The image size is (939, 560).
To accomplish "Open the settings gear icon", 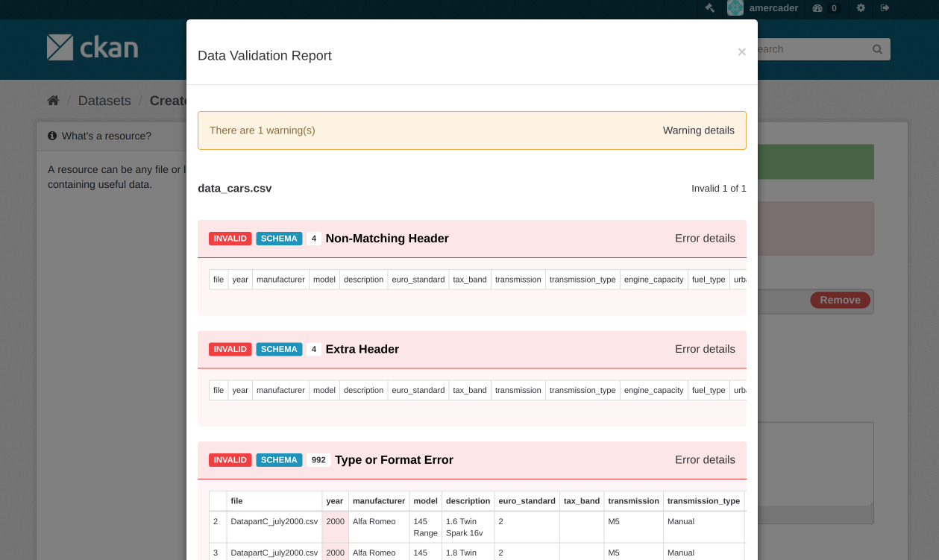I will point(861,8).
